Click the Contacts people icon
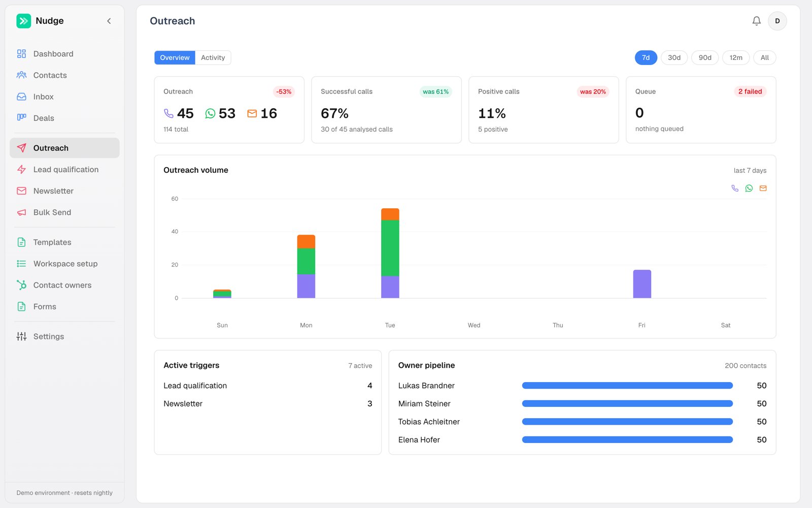Viewport: 812px width, 508px height. point(21,75)
